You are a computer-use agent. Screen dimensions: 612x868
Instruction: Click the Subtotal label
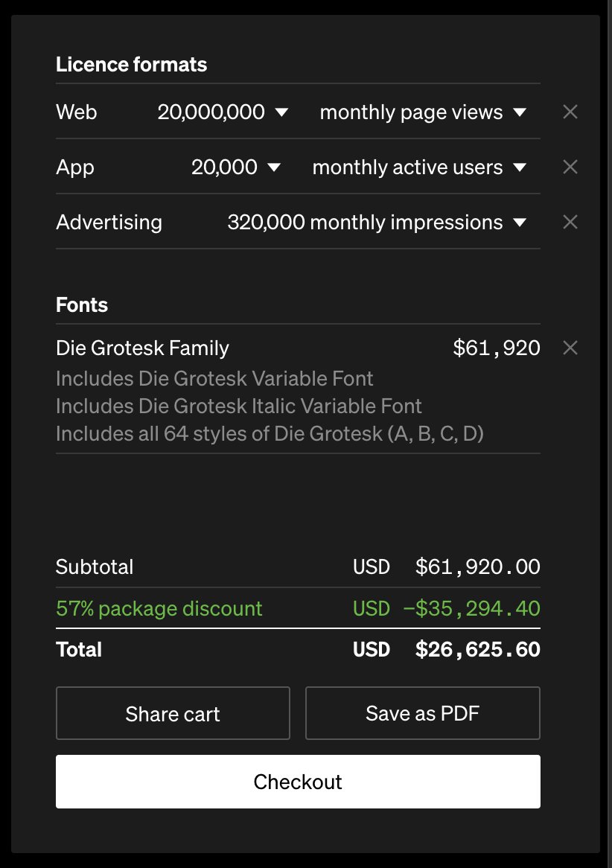click(95, 567)
